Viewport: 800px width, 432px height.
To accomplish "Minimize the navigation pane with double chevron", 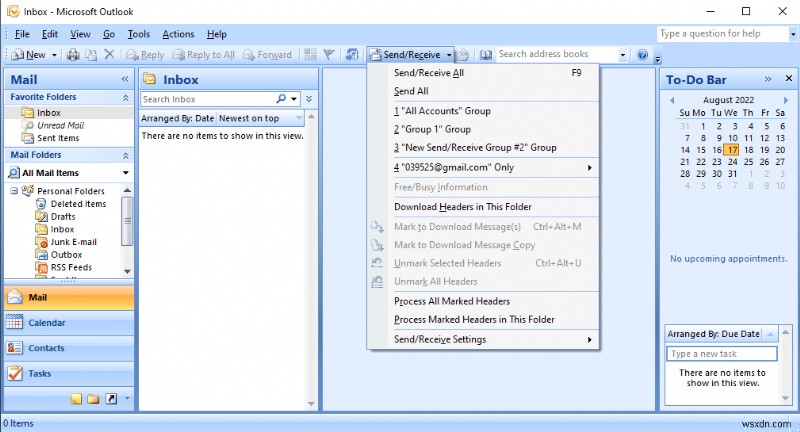I will point(125,79).
